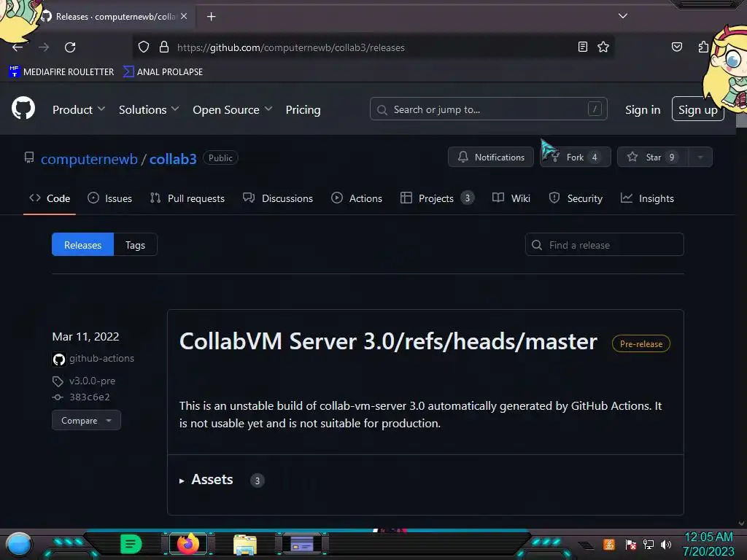
Task: Go back with the browser back arrow
Action: click(x=18, y=47)
